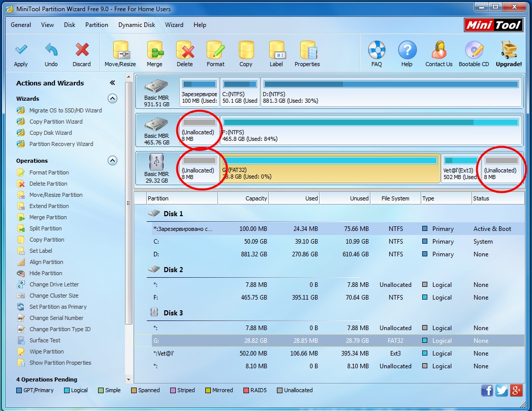Launch Migrate OS to SSD/HD Wizard
The width and height of the screenshot is (532, 411).
click(59, 110)
